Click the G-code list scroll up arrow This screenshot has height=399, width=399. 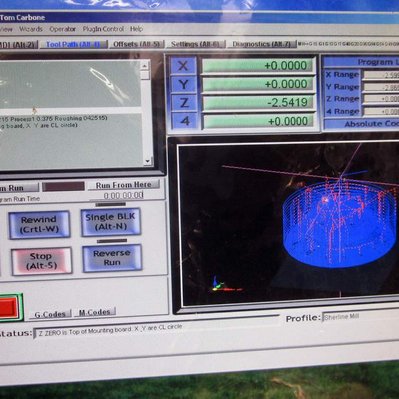click(x=144, y=66)
